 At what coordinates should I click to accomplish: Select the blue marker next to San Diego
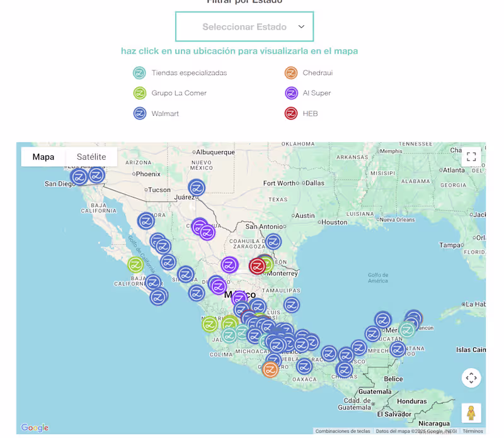click(x=79, y=177)
